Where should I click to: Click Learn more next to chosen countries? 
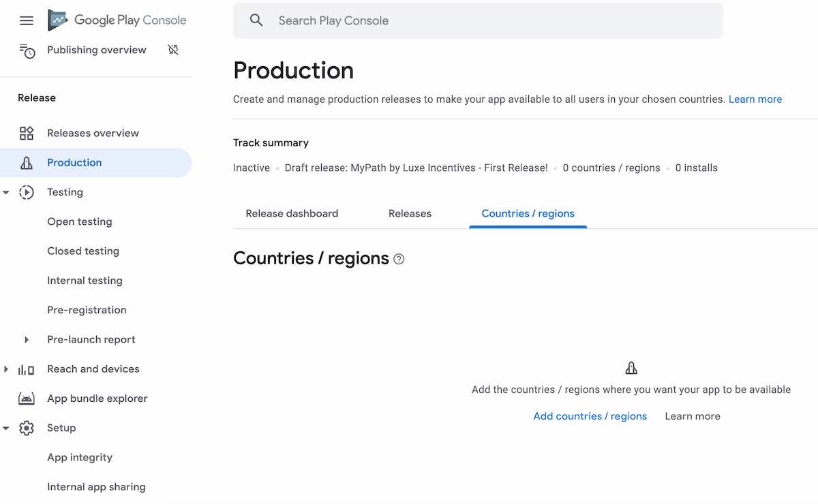click(755, 99)
